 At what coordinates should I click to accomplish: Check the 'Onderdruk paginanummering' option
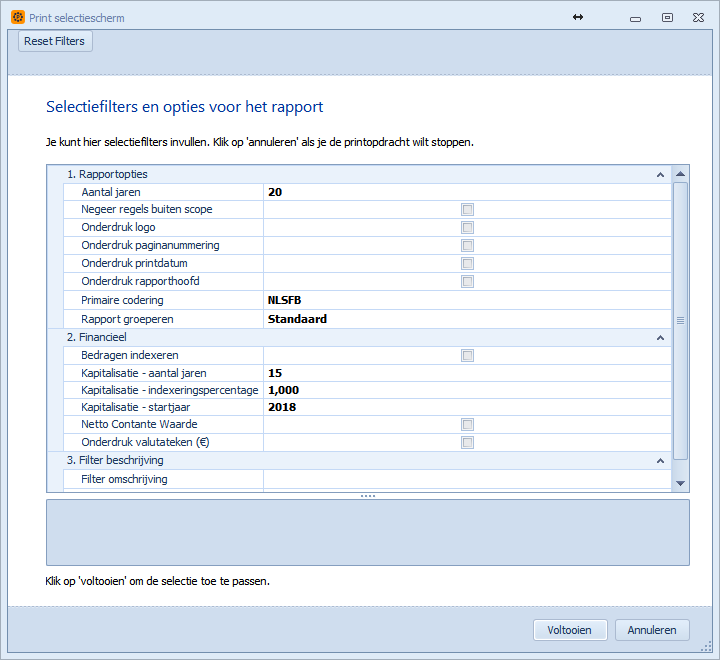(x=467, y=246)
